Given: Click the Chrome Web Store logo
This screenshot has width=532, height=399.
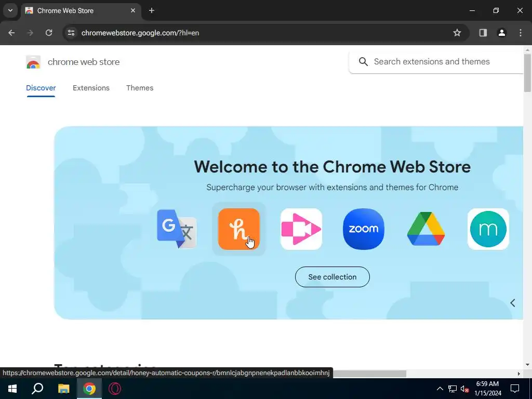Looking at the screenshot, I should coord(33,62).
